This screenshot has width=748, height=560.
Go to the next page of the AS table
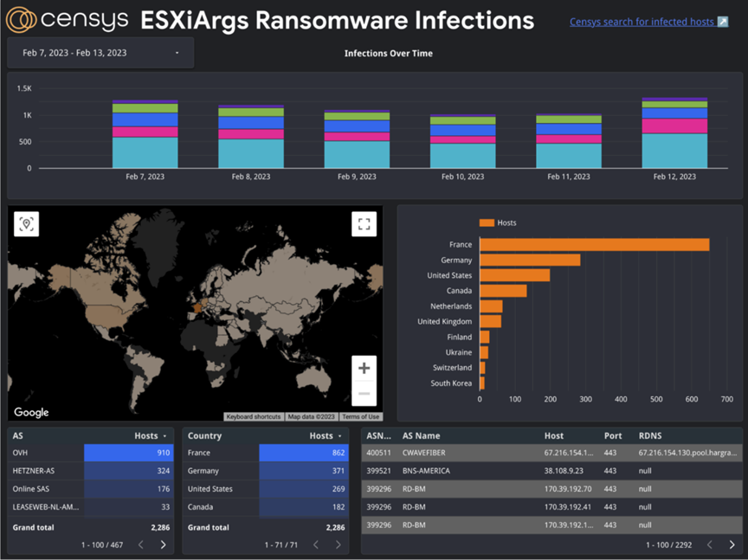[x=163, y=544]
